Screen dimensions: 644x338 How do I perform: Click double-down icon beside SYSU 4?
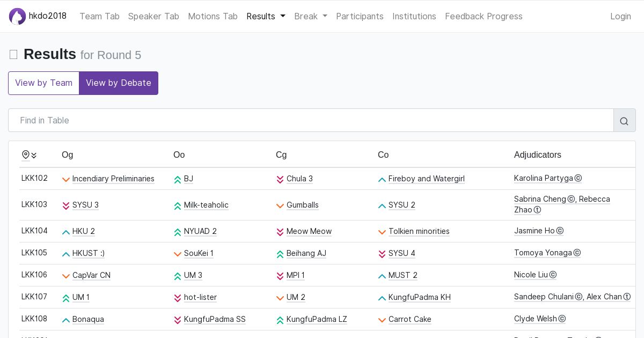tap(382, 254)
